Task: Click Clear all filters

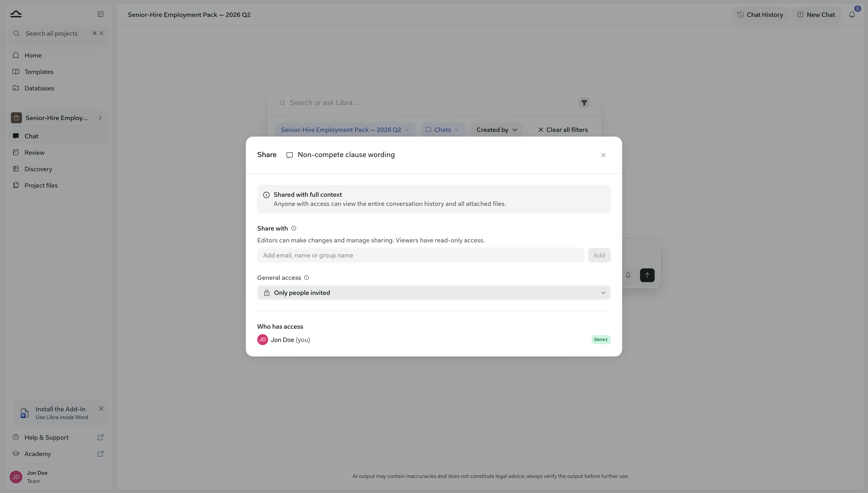Action: pos(563,130)
